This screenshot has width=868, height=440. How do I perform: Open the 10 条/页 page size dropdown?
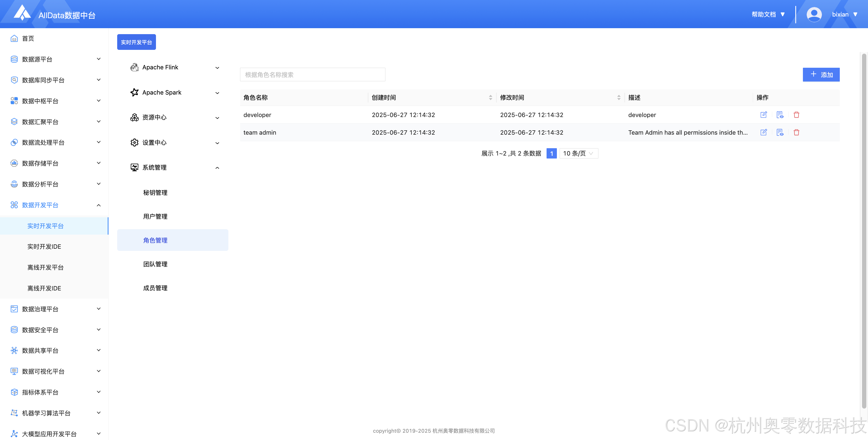point(578,154)
